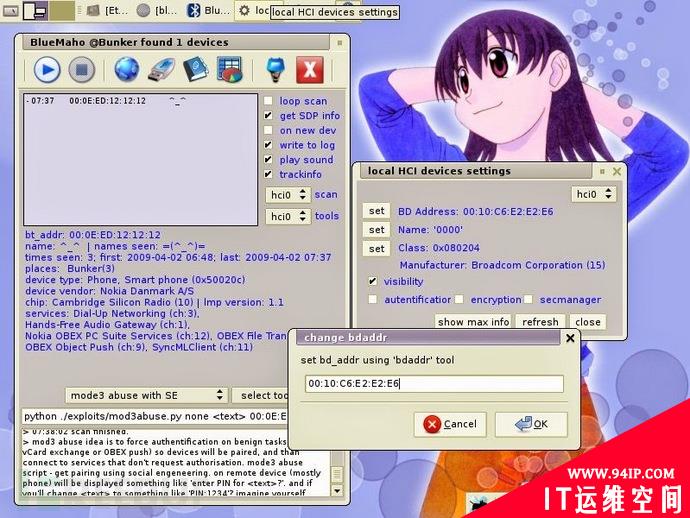
Task: Click the small square button in HCI title bar
Action: click(602, 171)
